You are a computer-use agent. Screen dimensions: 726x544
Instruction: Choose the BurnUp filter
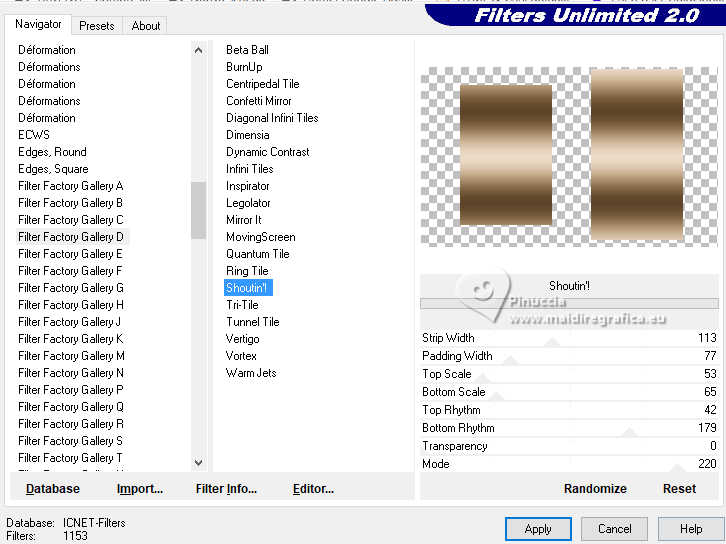point(244,67)
